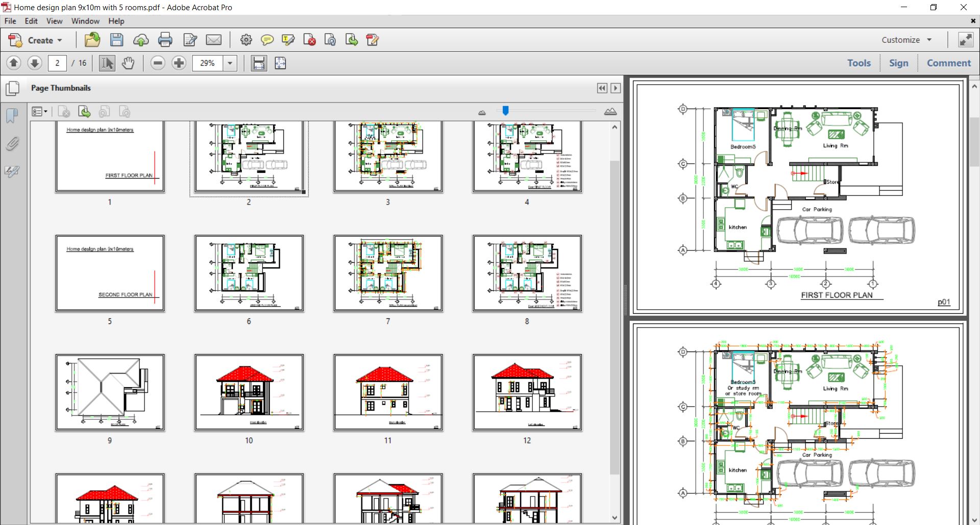The height and width of the screenshot is (525, 980).
Task: Activate the Hand pan tool
Action: (x=128, y=63)
